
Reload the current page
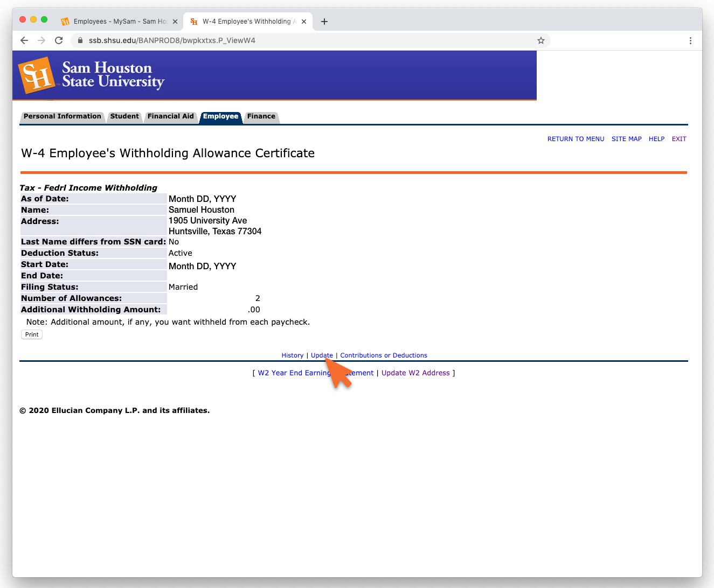[x=59, y=40]
